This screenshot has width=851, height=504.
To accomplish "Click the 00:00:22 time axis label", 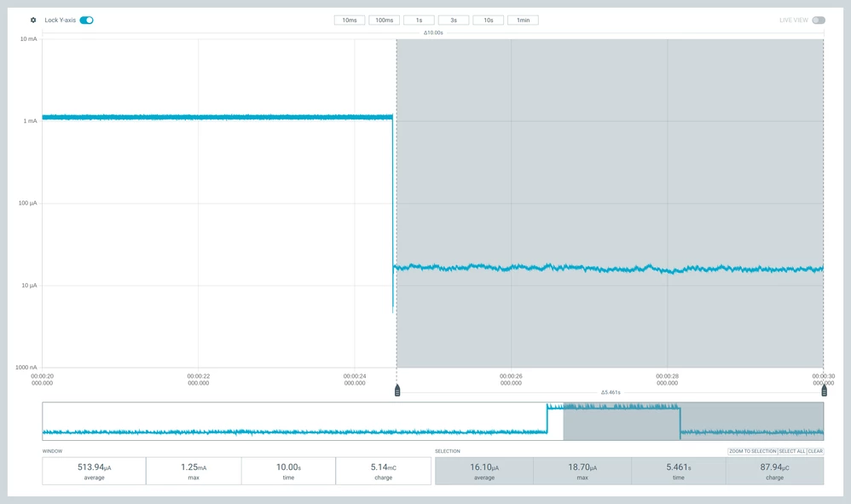I will (x=199, y=379).
